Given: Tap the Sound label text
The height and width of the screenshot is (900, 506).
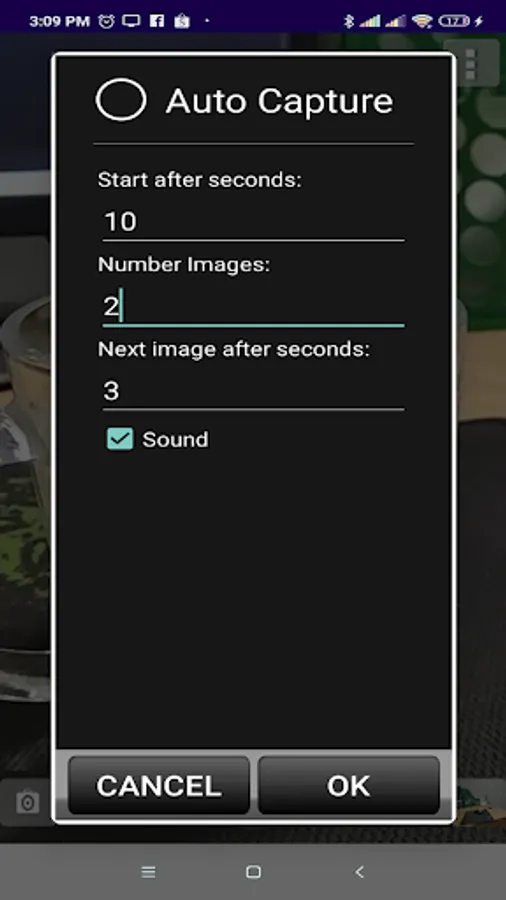Looking at the screenshot, I should click(x=175, y=439).
